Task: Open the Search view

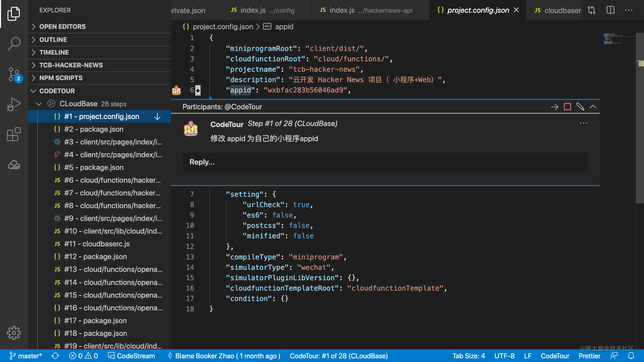Action: 14,44
